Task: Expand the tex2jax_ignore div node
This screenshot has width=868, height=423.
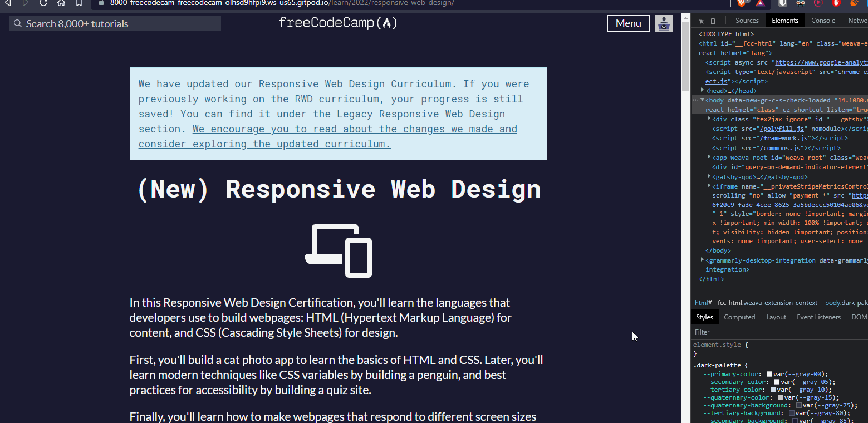Action: point(709,119)
